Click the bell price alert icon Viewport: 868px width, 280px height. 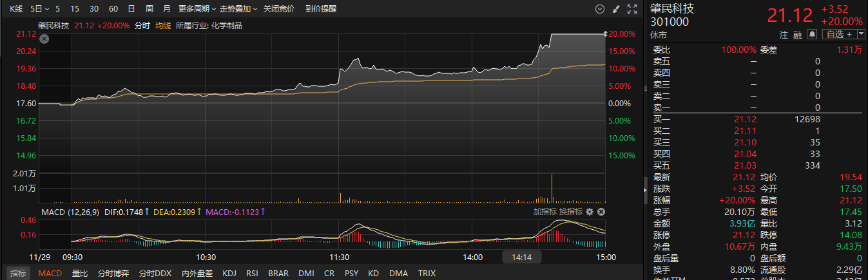coord(812,34)
